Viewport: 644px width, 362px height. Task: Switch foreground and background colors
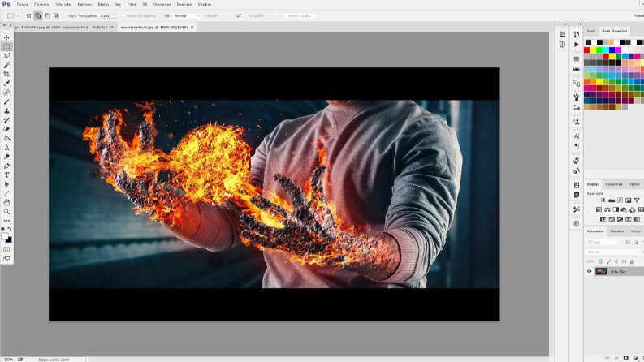[x=10, y=229]
